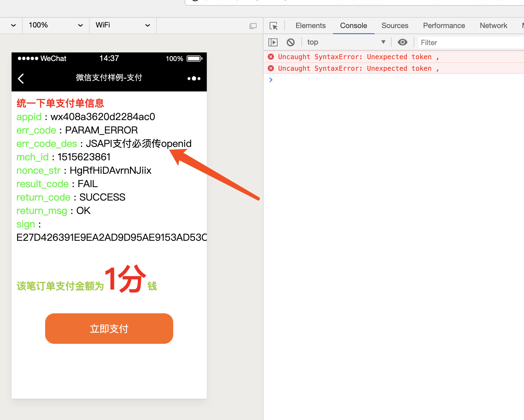Click the 统一下单支付单信息 heading

pyautogui.click(x=60, y=103)
